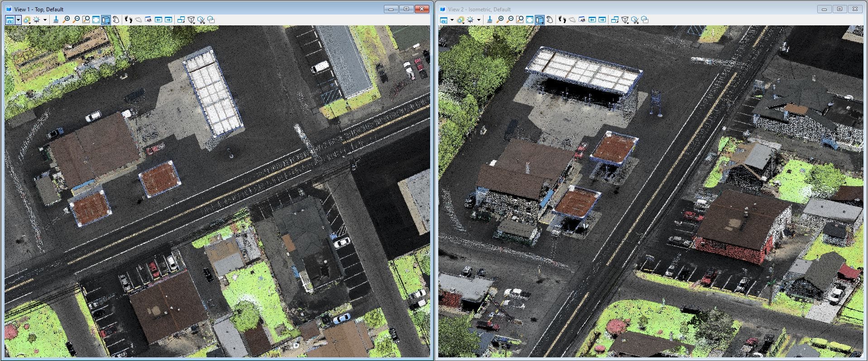
Task: Click "View 2 - Isometric, Default" title text
Action: pos(480,9)
